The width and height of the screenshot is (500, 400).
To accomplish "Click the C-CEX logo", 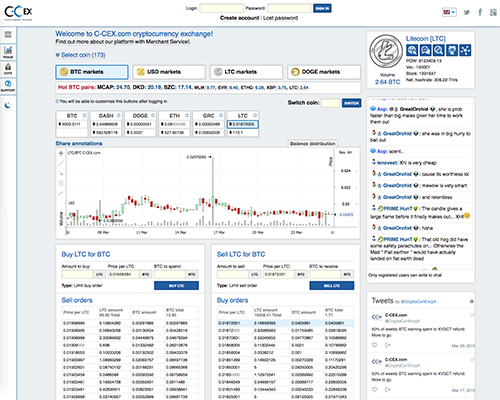I will click(x=18, y=12).
